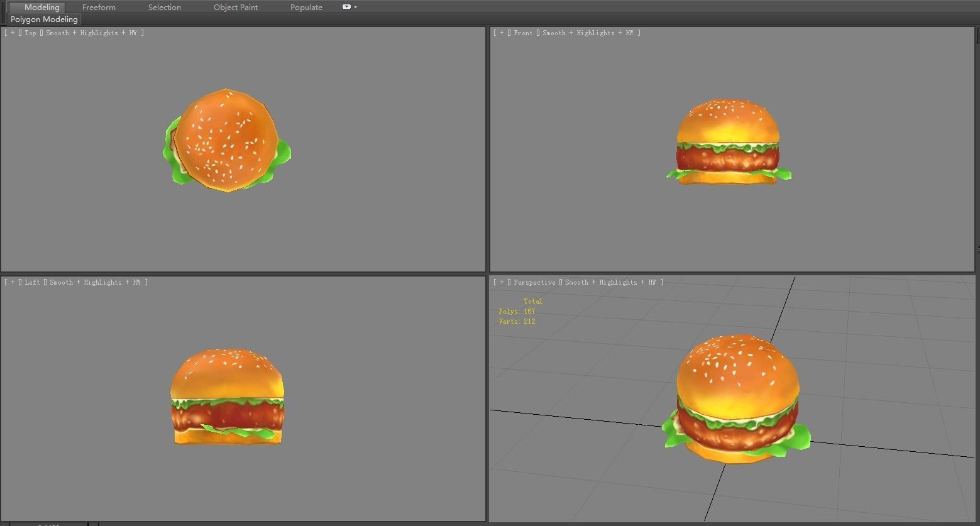Open the Freeform ribbon tab

coord(99,8)
